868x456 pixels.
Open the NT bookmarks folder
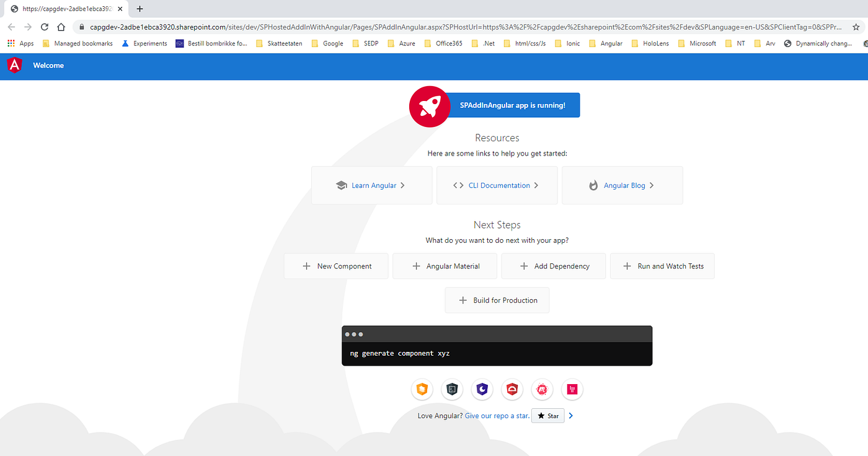point(735,43)
